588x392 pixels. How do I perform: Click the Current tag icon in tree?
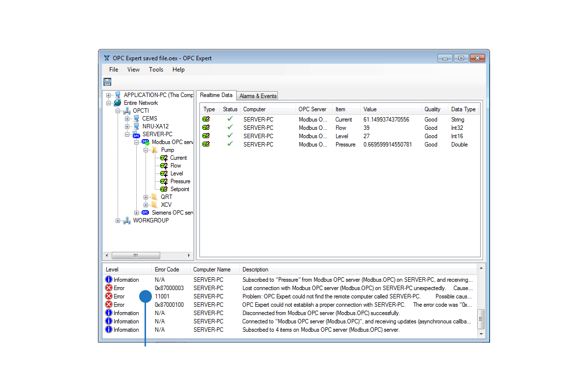(x=164, y=158)
